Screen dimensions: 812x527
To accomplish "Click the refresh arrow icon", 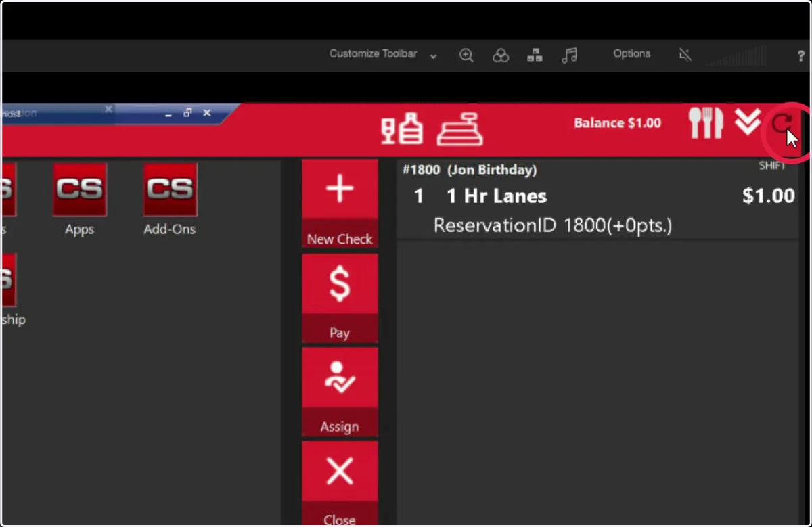I will pyautogui.click(x=782, y=123).
